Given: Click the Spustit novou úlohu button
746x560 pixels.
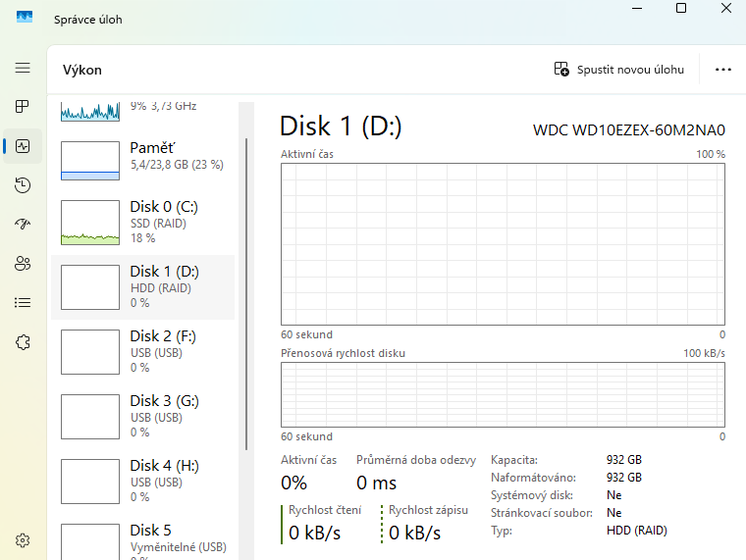Looking at the screenshot, I should 619,70.
